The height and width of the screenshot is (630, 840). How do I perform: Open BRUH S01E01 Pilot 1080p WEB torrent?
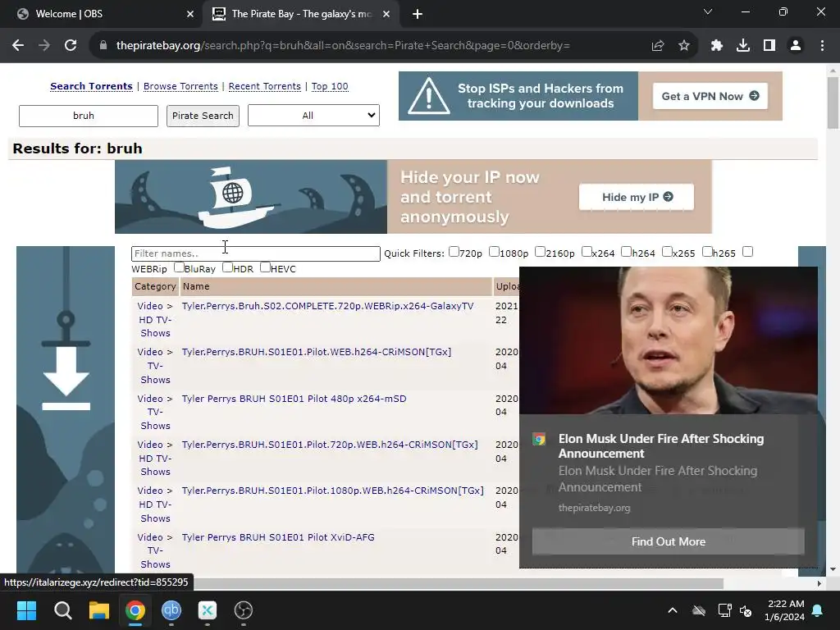pyautogui.click(x=332, y=491)
